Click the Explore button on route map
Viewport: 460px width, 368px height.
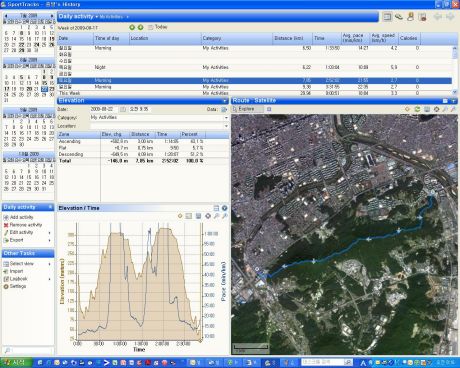coord(247,109)
